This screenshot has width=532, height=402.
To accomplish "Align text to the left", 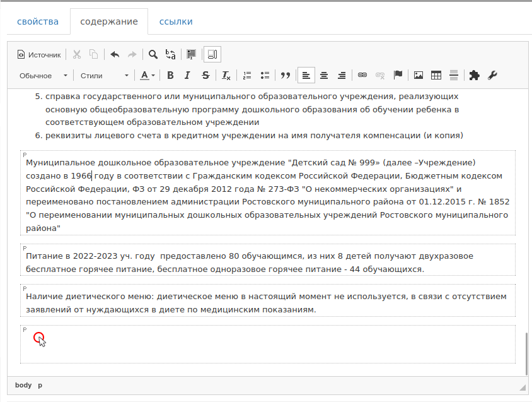I will click(306, 76).
